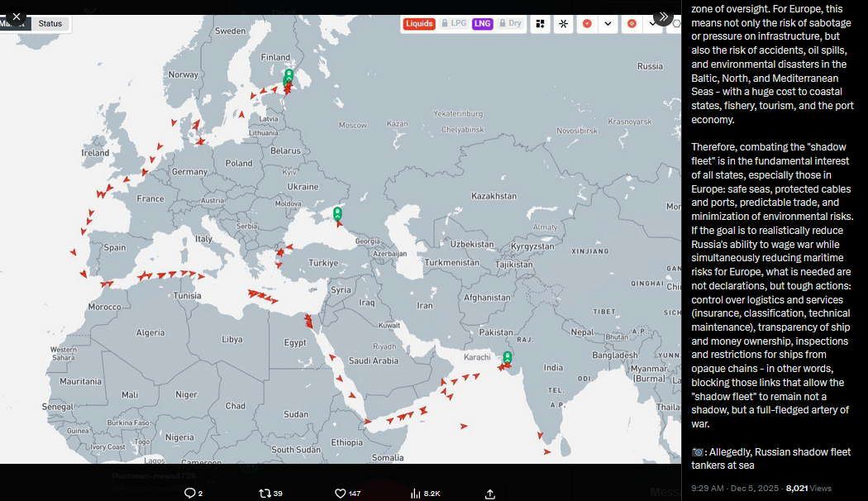Viewport: 868px width, 501px height.
Task: Click the Karachi city label on the map
Action: click(477, 357)
